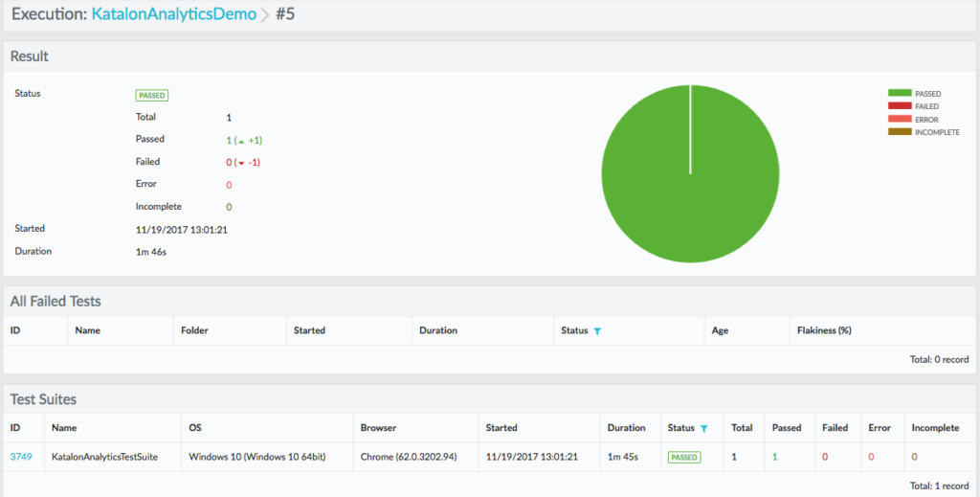980x497 pixels.
Task: Filter the All Failed Tests Status column
Action: [597, 331]
